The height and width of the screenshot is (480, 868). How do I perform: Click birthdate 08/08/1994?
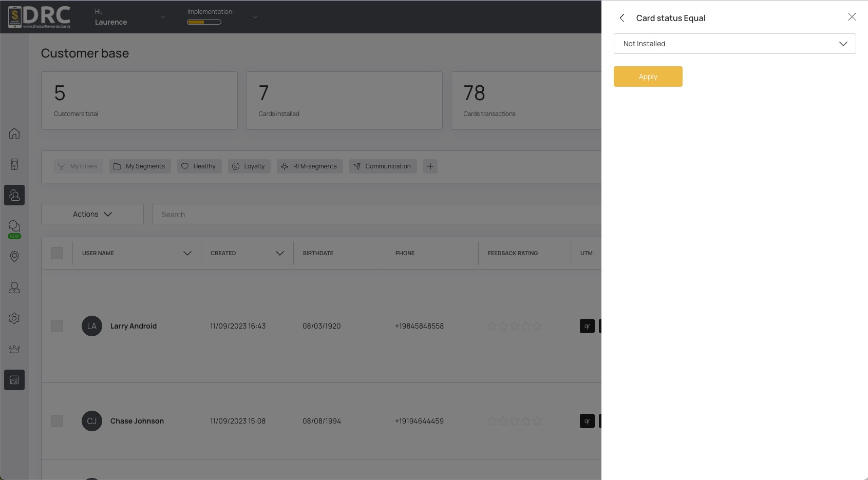(322, 421)
